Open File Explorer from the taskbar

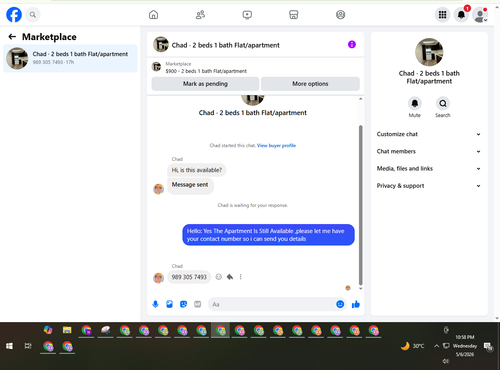(x=67, y=330)
